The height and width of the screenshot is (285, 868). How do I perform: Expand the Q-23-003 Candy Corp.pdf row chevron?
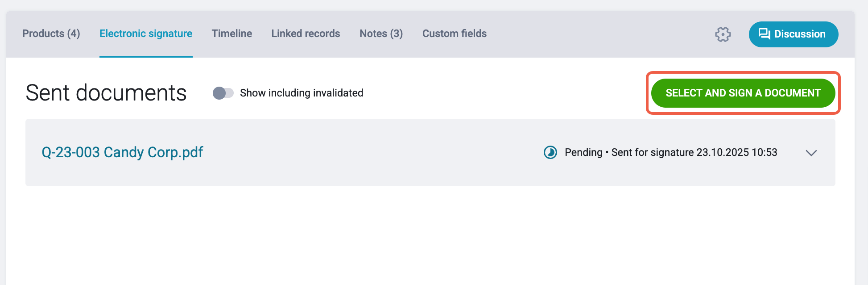(x=811, y=153)
